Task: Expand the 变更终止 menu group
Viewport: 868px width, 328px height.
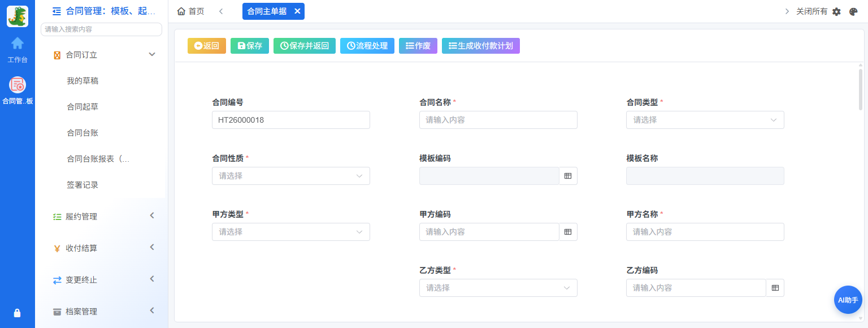Action: coord(101,280)
